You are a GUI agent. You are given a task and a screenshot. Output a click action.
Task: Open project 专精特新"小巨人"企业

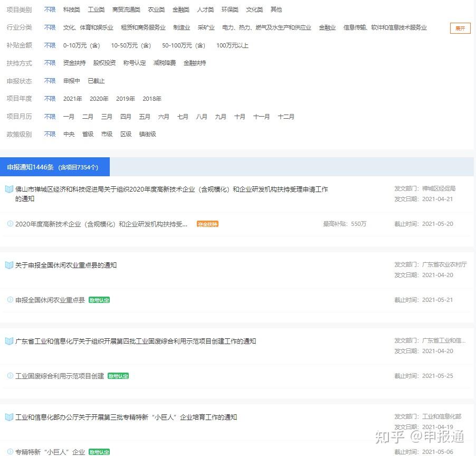(50, 452)
